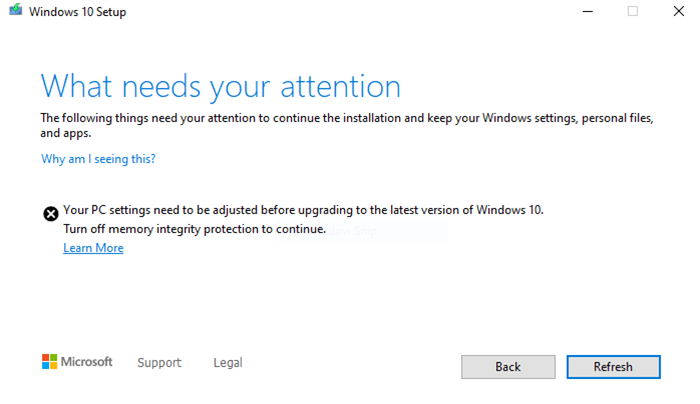The width and height of the screenshot is (700, 404).
Task: Click the "The following things need your attention" line
Action: point(347,118)
